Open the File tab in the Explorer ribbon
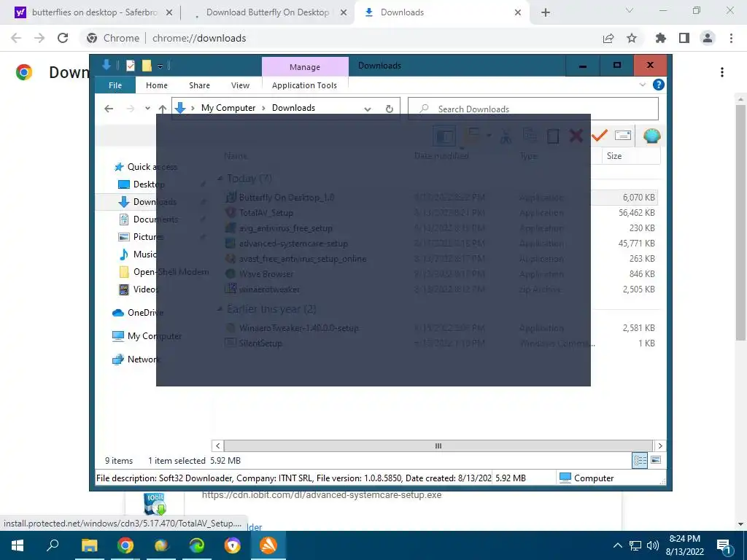The width and height of the screenshot is (747, 560). 115,85
